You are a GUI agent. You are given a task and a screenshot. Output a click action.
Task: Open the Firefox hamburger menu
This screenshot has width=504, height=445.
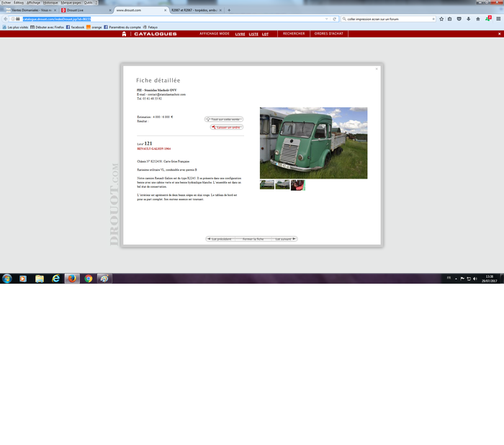click(498, 19)
